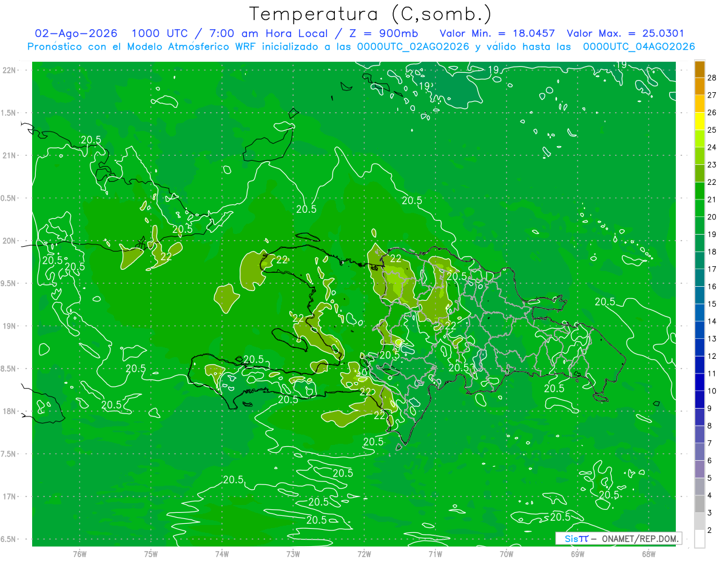This screenshot has height=562, width=728.
Task: Click the "Temperatura (C,somb.)" chart title
Action: (x=369, y=14)
